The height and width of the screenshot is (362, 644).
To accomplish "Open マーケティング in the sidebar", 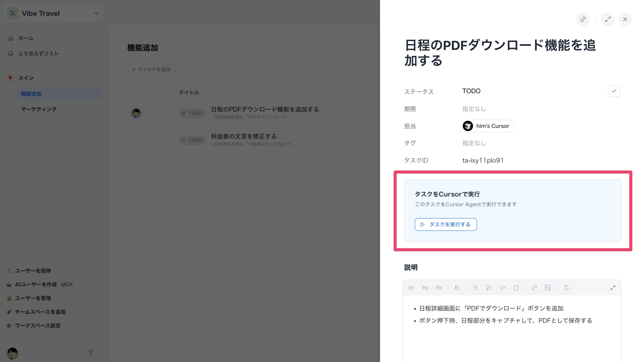I will (39, 109).
